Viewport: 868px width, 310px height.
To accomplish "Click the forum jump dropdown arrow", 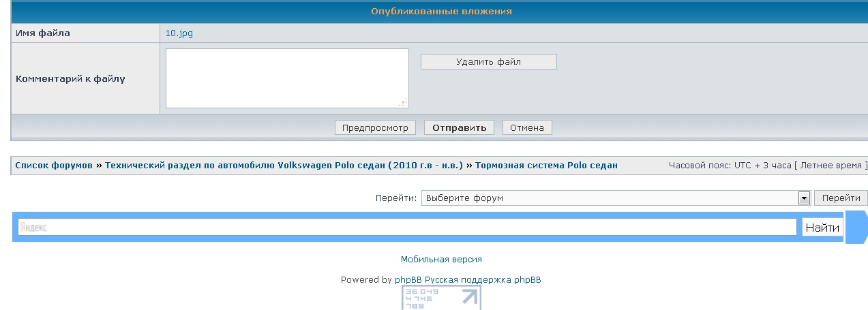I will point(803,198).
